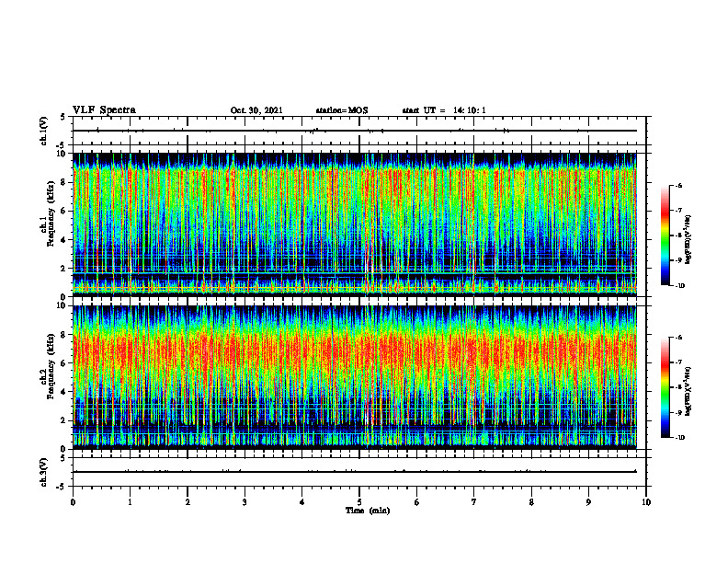Click the 4 kHz tick label of ch.2 spectrogram
Viewport: 728px width, 563px height.
pyautogui.click(x=63, y=392)
